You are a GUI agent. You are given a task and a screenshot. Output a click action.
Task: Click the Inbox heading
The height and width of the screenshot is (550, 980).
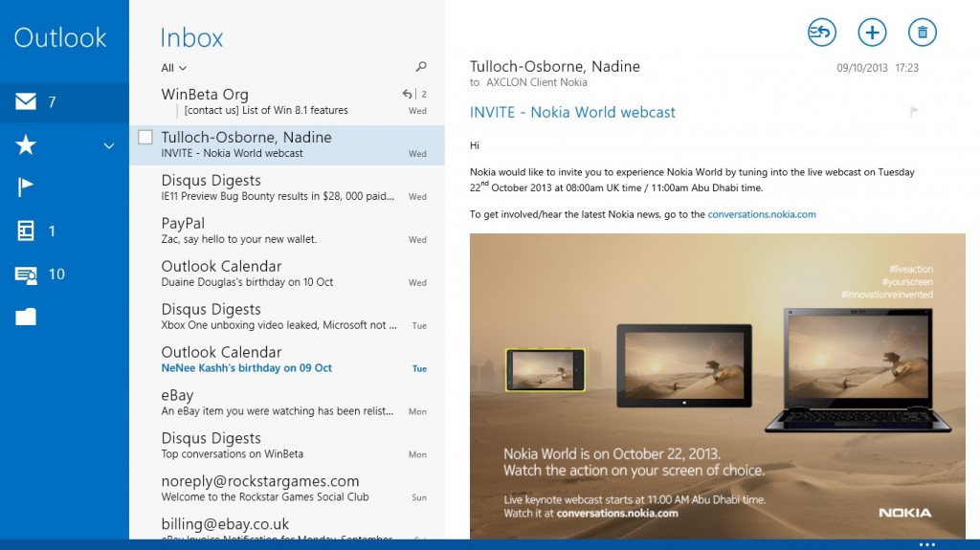tap(191, 37)
